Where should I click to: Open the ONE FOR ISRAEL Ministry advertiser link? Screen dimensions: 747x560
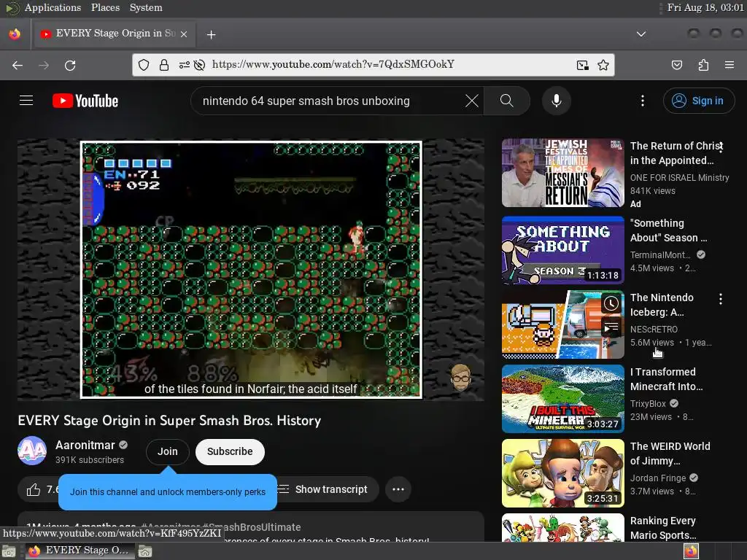click(679, 178)
